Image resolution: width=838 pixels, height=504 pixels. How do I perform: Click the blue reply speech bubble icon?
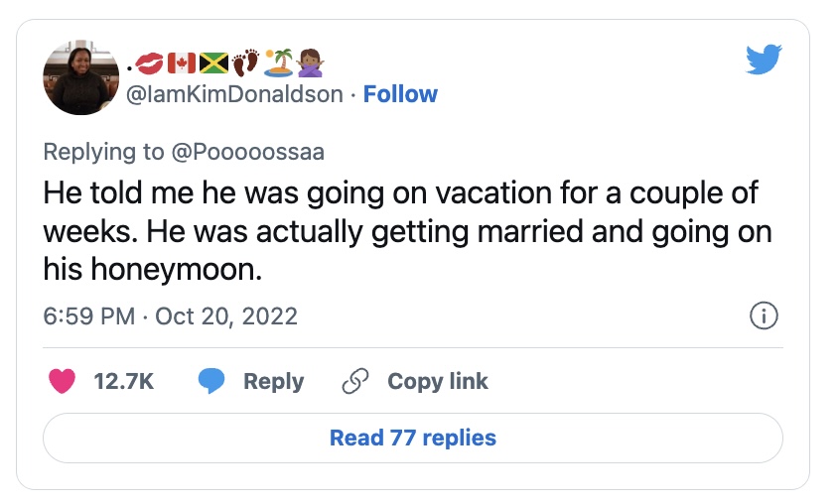coord(210,381)
